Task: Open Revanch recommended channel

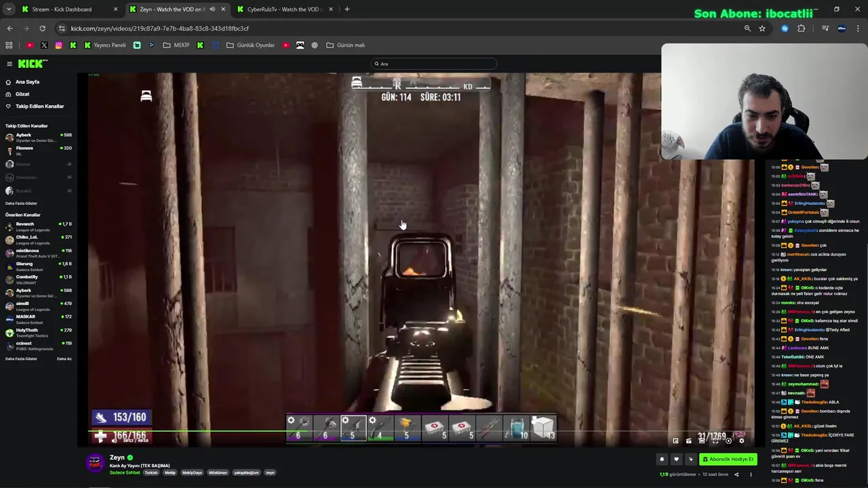Action: coord(39,226)
